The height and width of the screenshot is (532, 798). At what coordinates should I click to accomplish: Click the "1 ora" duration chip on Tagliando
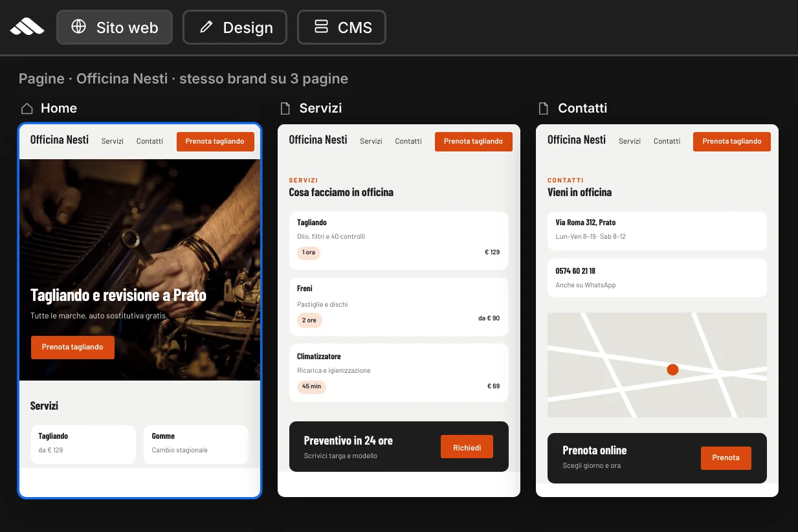pos(309,252)
